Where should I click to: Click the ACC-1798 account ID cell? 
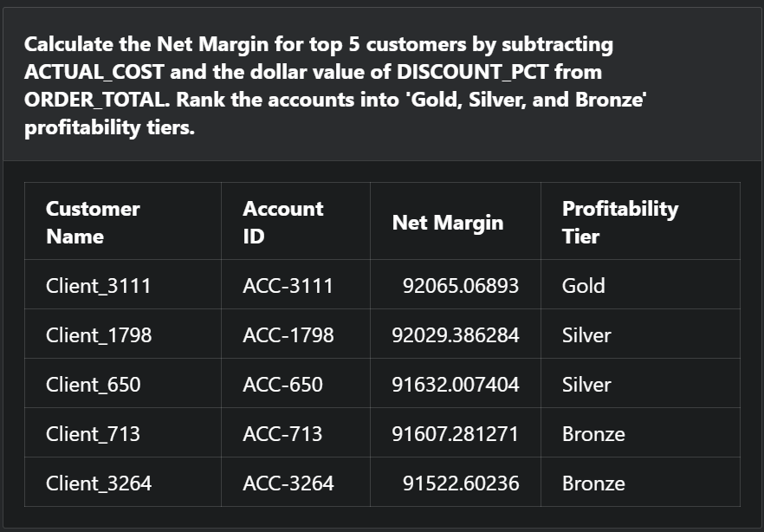coord(288,335)
